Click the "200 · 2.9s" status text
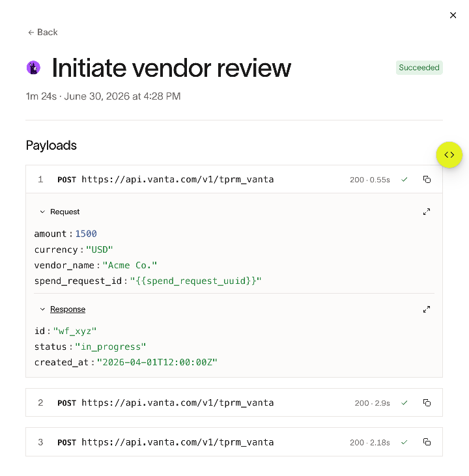The height and width of the screenshot is (476, 469). coord(372,403)
